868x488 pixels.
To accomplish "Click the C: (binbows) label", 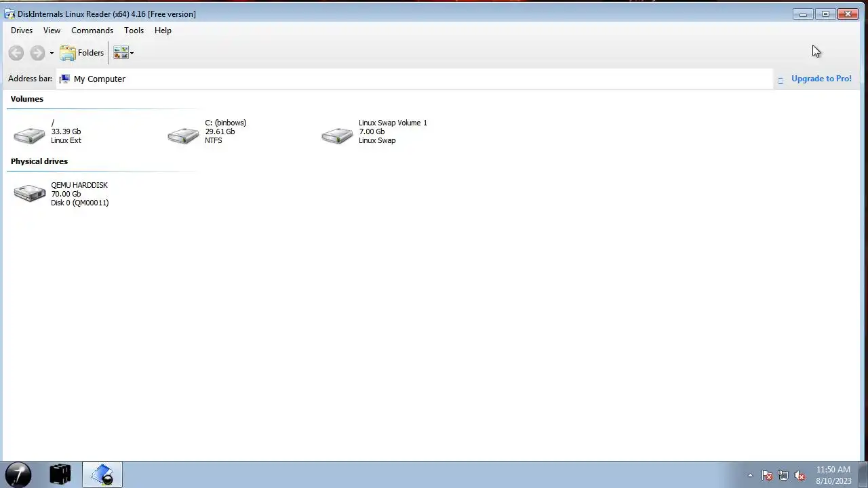I will [225, 123].
